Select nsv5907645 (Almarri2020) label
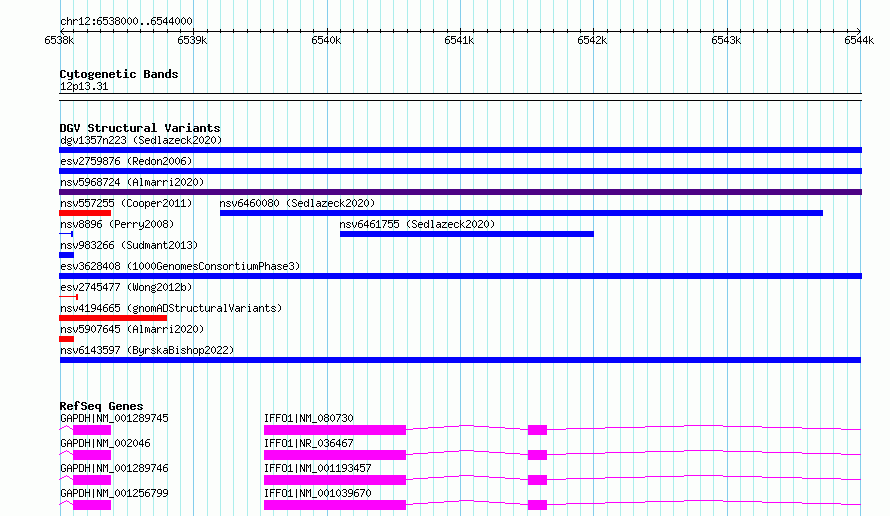The height and width of the screenshot is (516, 890). pyautogui.click(x=132, y=329)
